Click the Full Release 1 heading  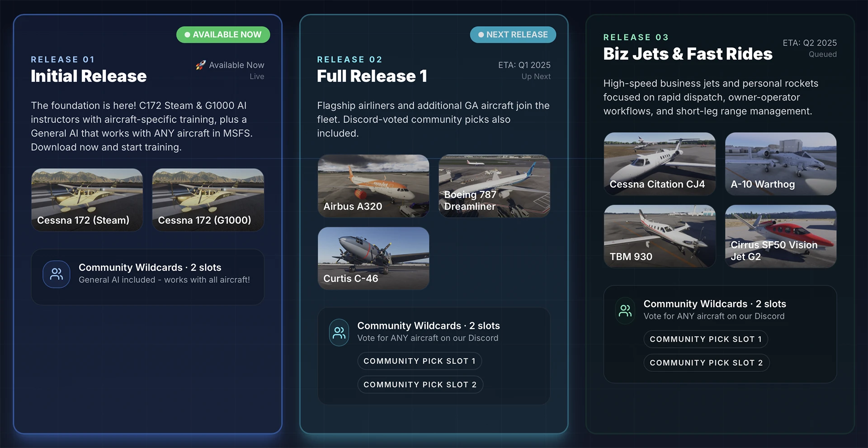point(372,76)
